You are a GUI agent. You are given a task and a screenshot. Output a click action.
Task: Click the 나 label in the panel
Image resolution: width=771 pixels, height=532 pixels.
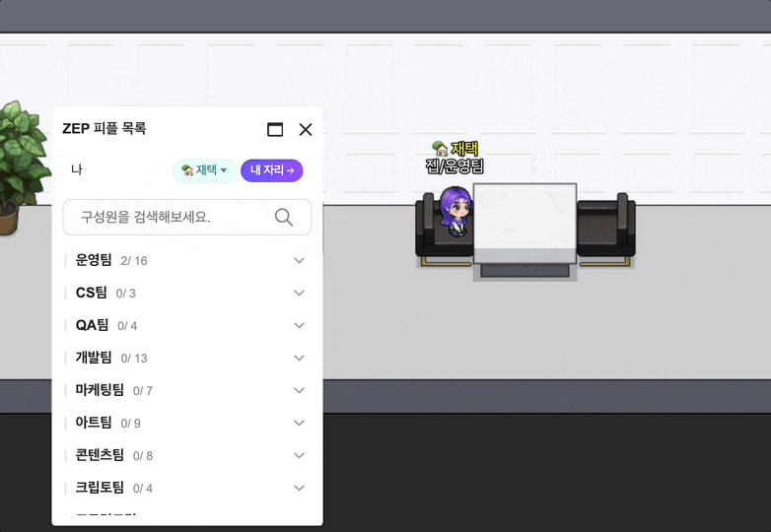click(77, 170)
